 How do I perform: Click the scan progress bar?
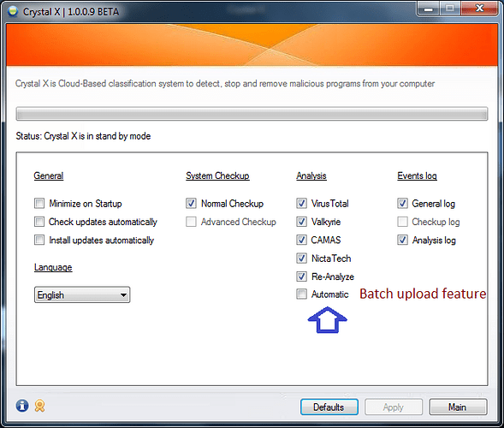[252, 114]
